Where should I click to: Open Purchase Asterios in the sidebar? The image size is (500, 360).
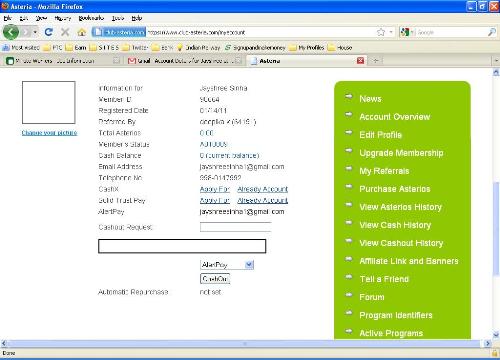395,189
